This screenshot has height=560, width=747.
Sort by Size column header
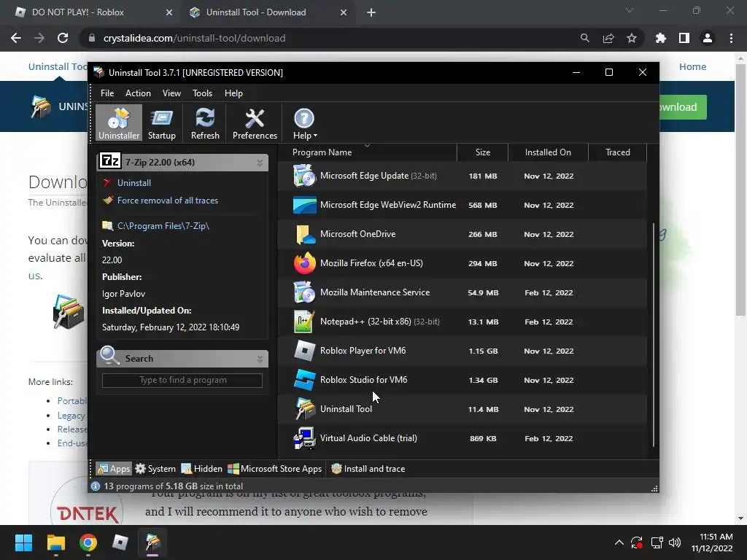click(x=483, y=152)
